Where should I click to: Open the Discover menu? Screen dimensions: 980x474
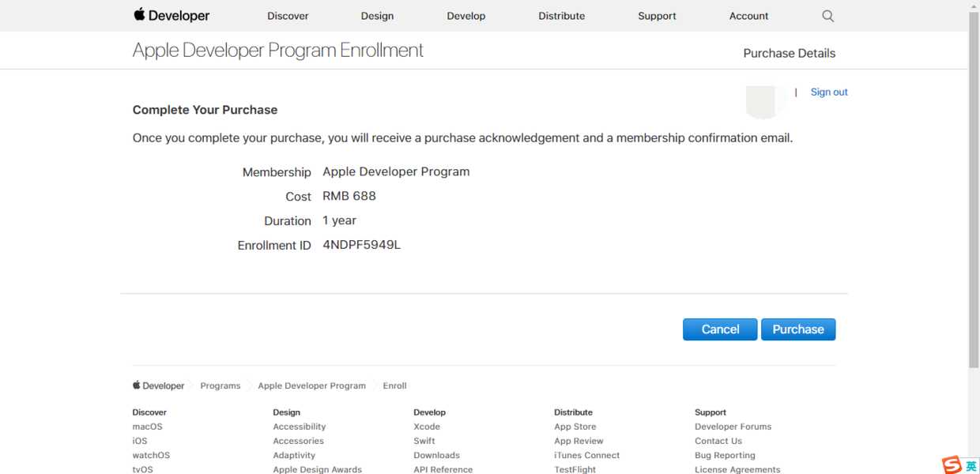(x=288, y=16)
